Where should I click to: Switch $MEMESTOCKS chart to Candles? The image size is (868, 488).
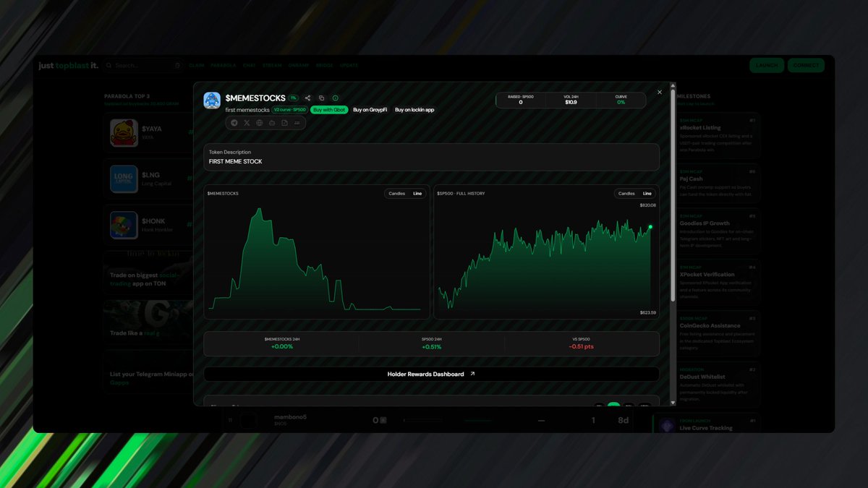(397, 194)
